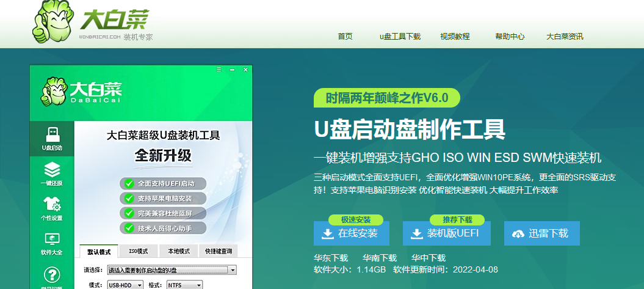
Task: Open the U盘启动 sidebar icon
Action: point(52,139)
